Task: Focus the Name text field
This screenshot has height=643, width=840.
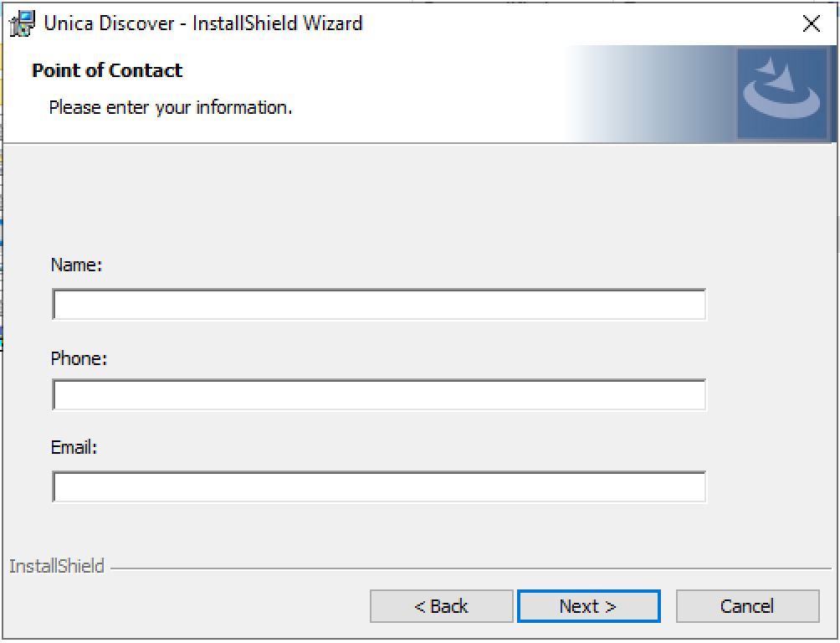Action: click(379, 305)
